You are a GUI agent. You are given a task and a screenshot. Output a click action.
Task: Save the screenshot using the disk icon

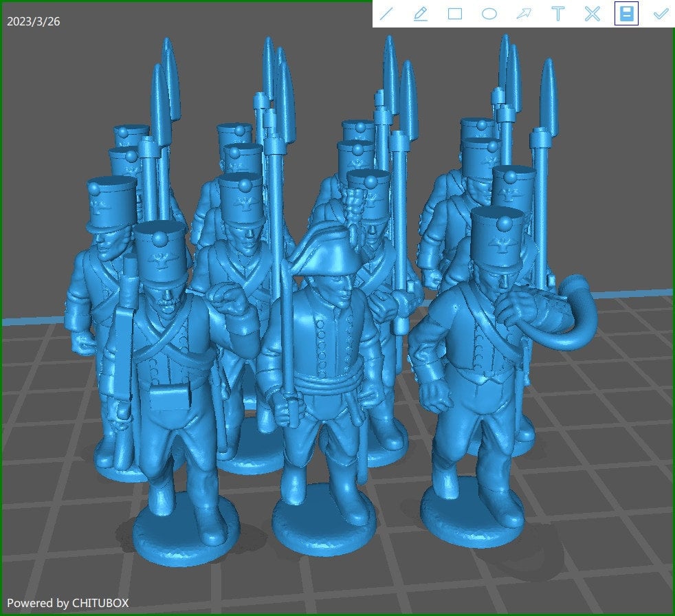point(626,14)
